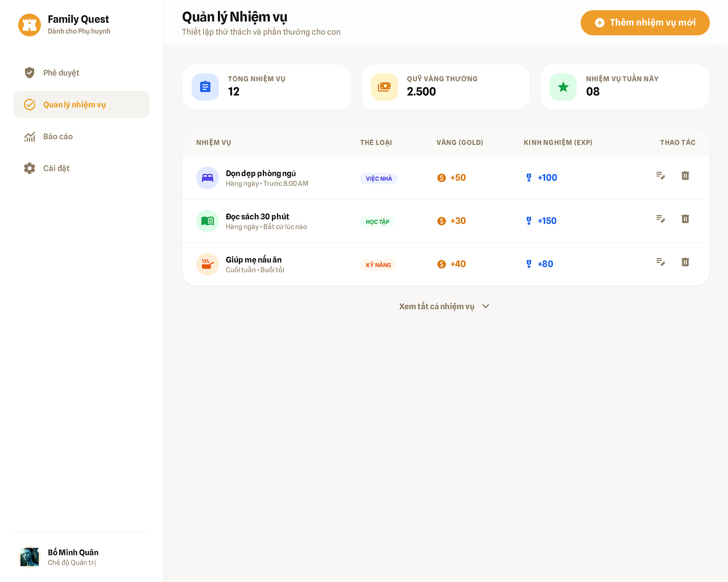Click the bed icon for Dọn dẹp phòng ngủ
The width and height of the screenshot is (728, 582).
pyautogui.click(x=207, y=178)
